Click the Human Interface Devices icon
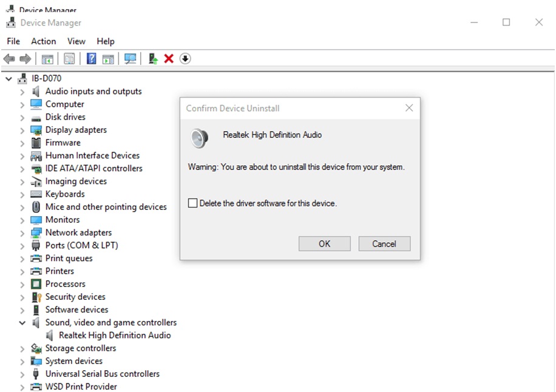 [36, 156]
